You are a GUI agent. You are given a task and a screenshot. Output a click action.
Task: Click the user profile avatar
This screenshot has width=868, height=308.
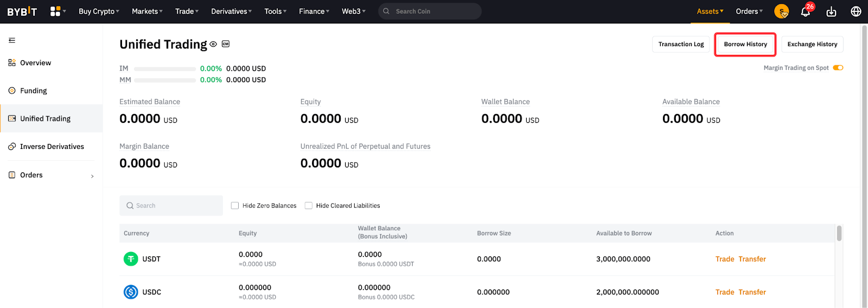(781, 11)
